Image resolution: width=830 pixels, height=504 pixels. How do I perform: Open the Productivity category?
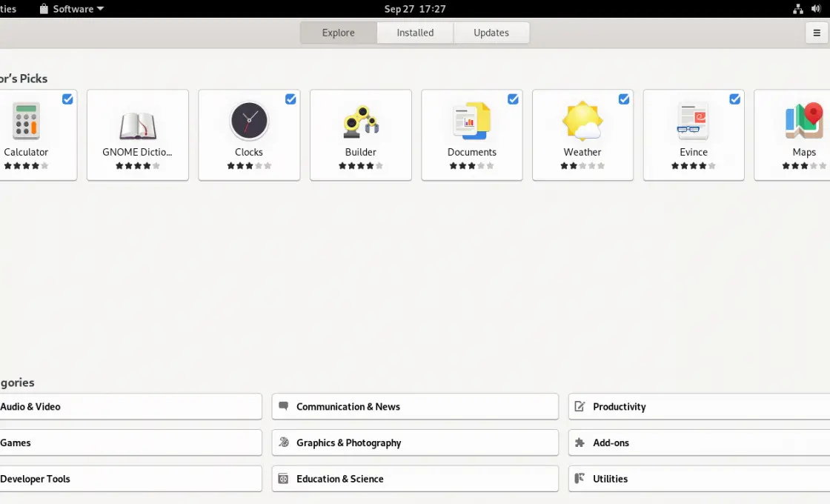700,407
